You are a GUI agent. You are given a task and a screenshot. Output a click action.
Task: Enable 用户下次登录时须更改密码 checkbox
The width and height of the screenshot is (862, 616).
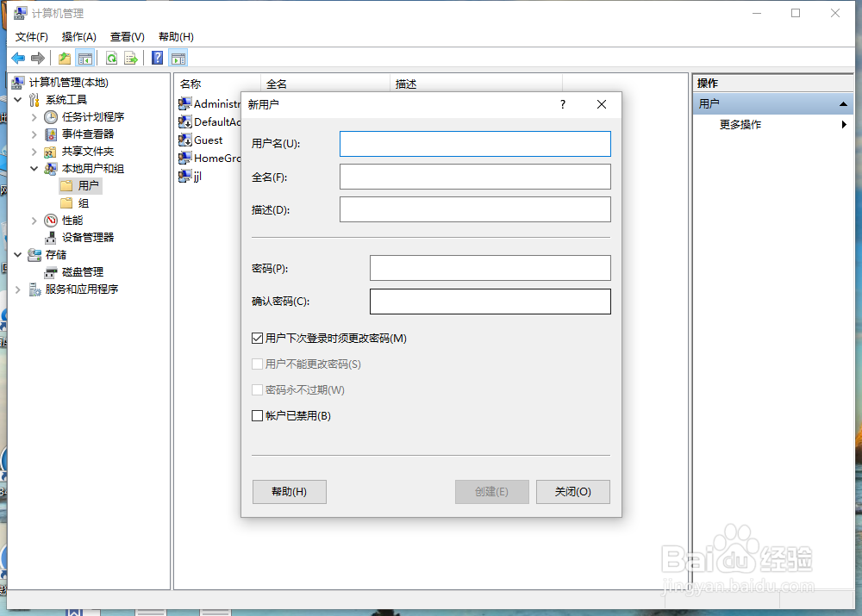[257, 338]
